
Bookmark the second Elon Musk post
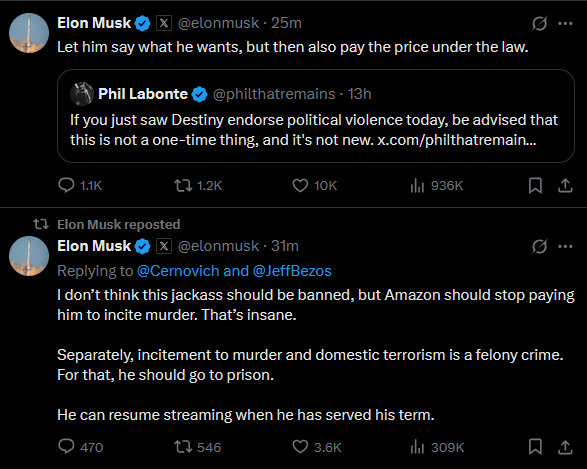click(535, 447)
